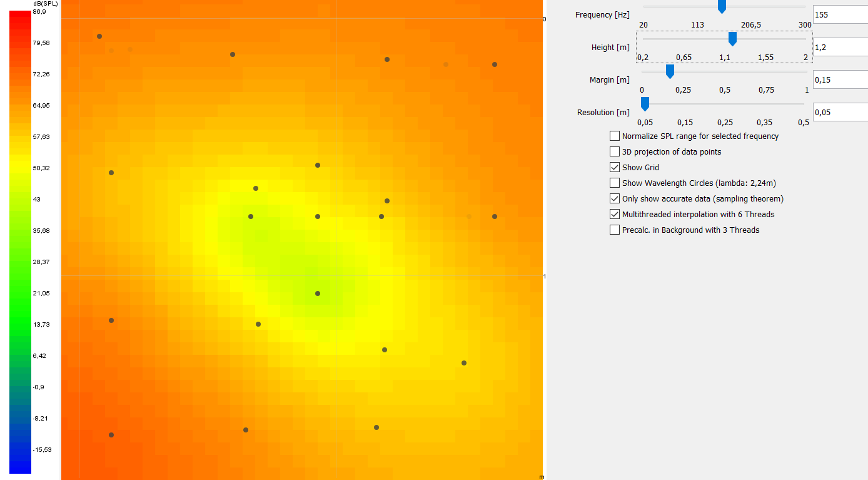This screenshot has width=868, height=480.
Task: Click the top-left-most measurement point on the heatmap
Action: click(99, 36)
